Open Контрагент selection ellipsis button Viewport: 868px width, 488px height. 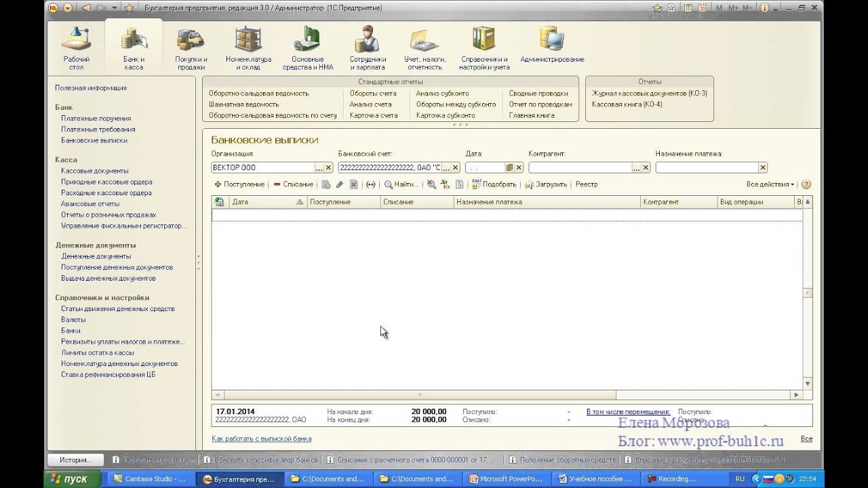coord(637,167)
